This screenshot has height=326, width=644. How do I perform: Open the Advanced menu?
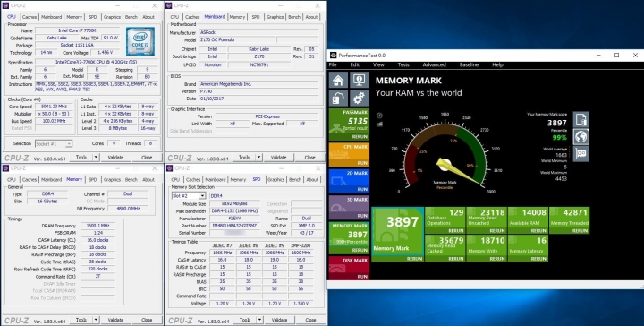click(434, 65)
